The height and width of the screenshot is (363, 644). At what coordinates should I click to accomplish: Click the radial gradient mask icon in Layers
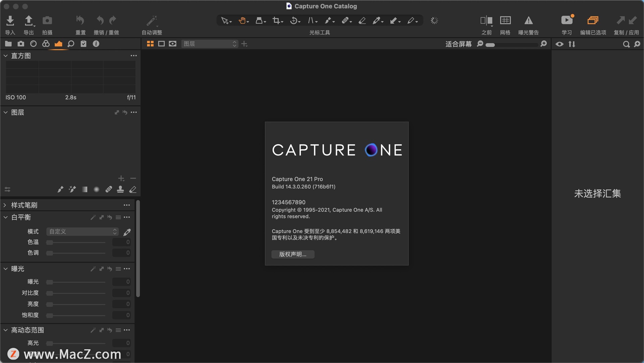[x=96, y=190]
